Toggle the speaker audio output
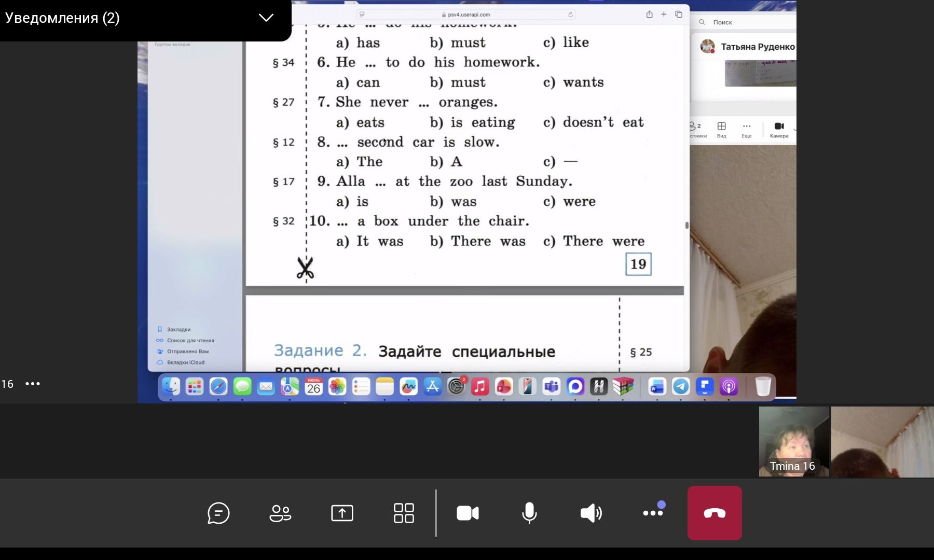This screenshot has width=934, height=560. (x=591, y=513)
